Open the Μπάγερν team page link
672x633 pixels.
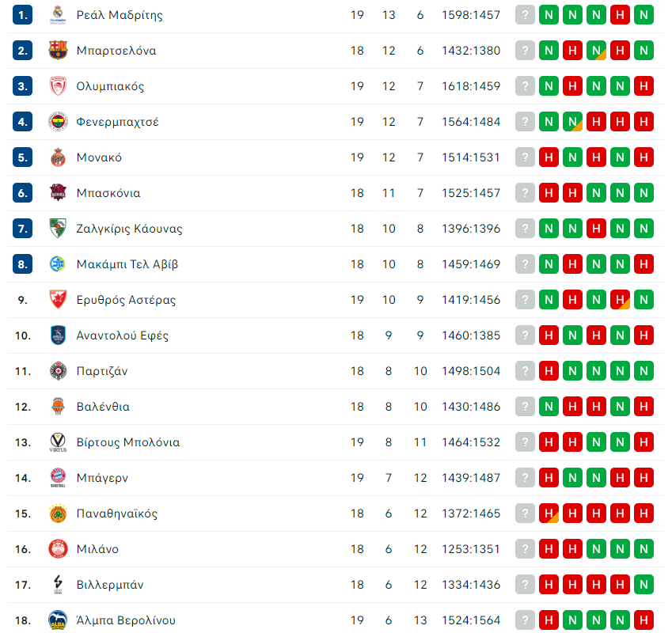click(102, 478)
